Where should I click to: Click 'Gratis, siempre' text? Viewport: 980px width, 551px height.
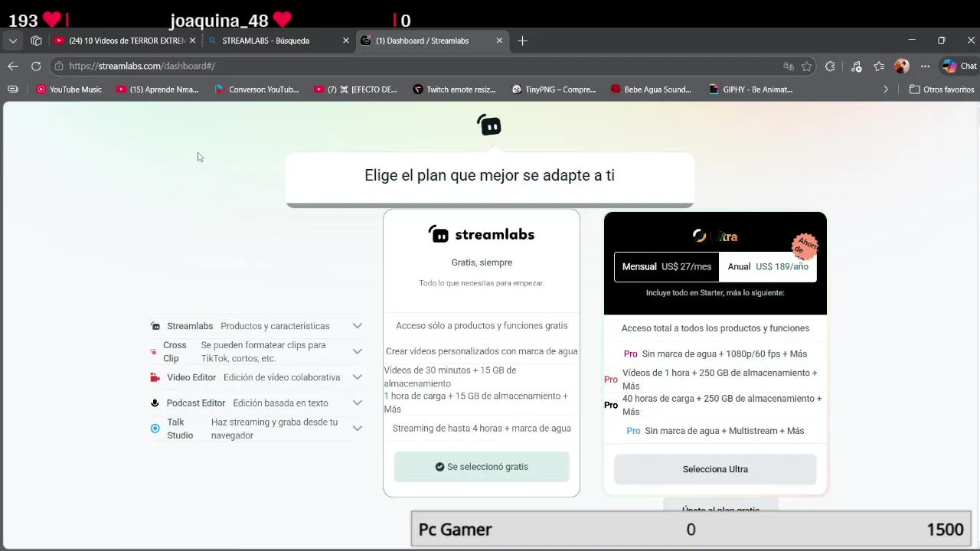click(482, 262)
